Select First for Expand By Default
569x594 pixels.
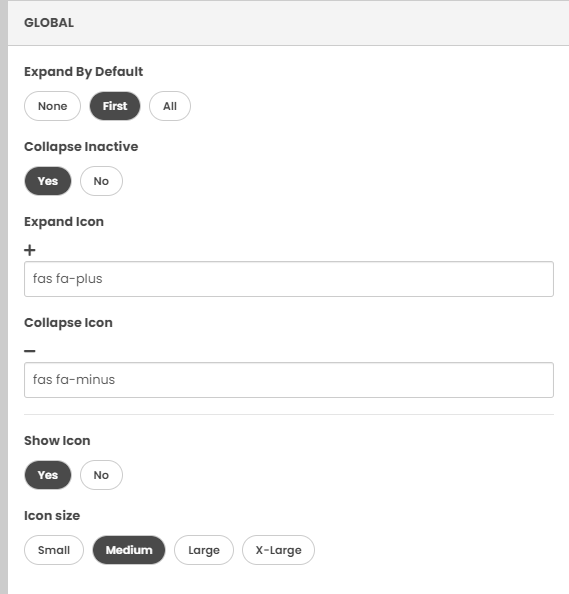tap(115, 106)
